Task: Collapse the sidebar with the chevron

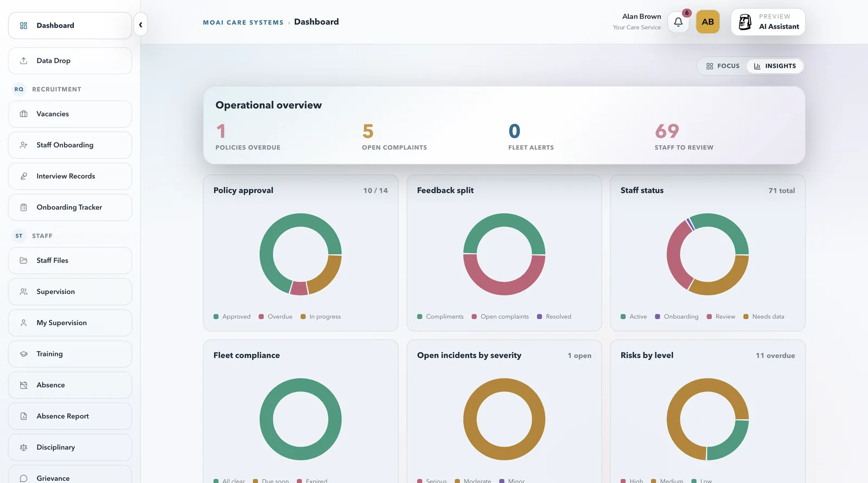Action: 141,25
